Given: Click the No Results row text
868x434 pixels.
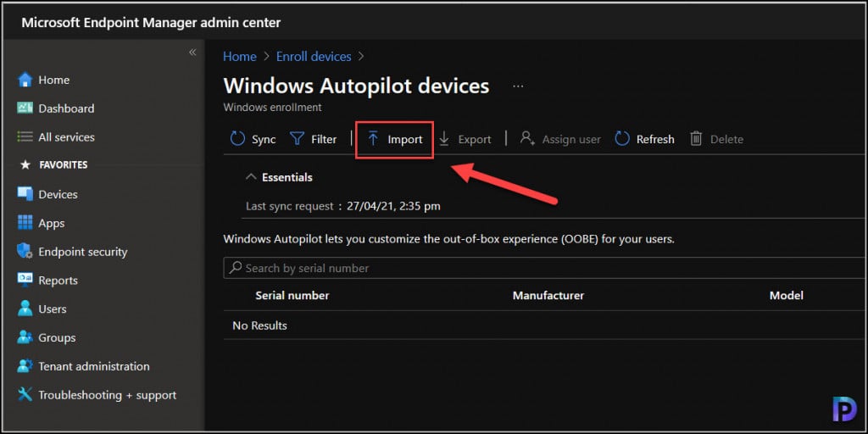Looking at the screenshot, I should click(x=259, y=325).
